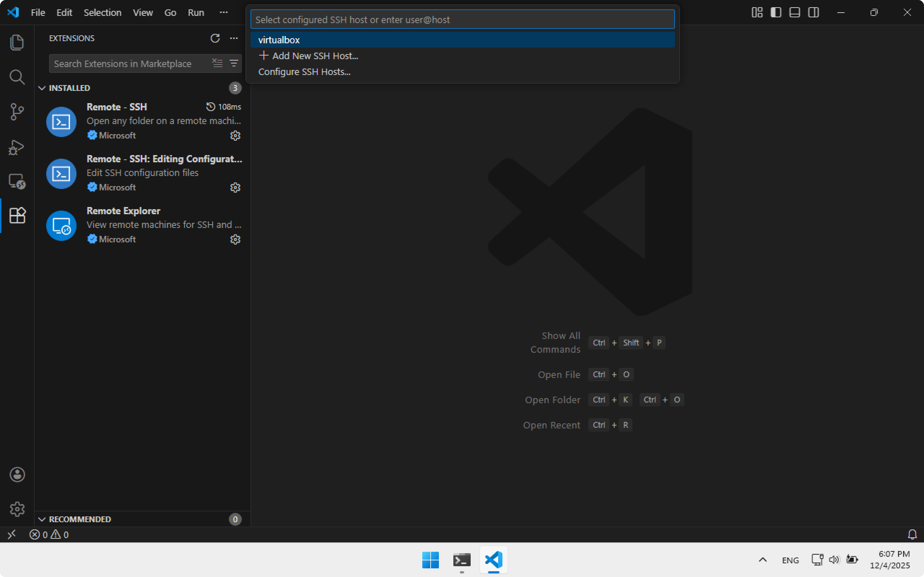Open the Extensions views more actions menu
The image size is (924, 577).
coord(234,38)
